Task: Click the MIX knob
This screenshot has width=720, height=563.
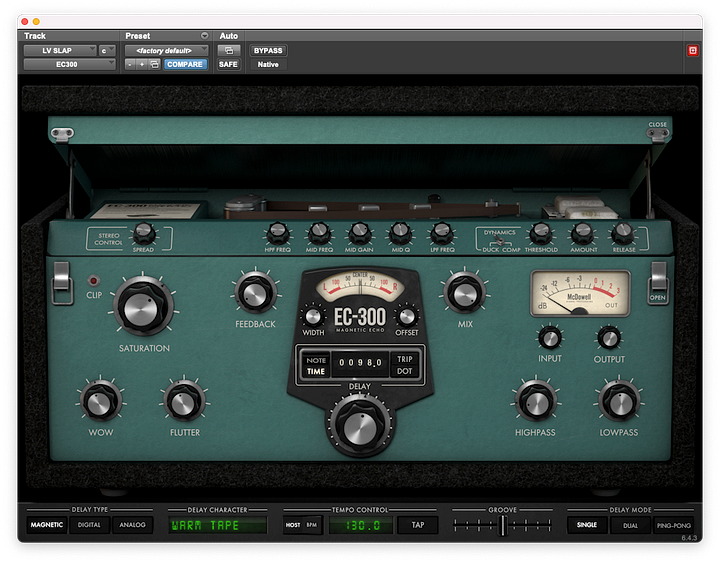Action: tap(465, 294)
